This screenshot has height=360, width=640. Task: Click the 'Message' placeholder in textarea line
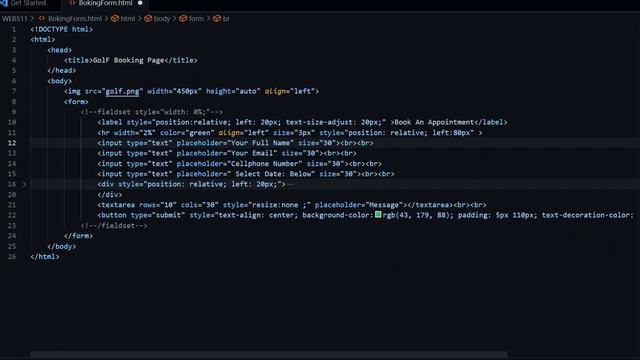384,205
